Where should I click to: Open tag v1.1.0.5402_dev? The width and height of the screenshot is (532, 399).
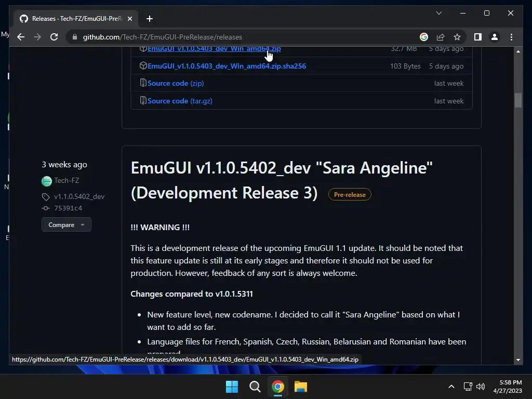[x=79, y=196]
